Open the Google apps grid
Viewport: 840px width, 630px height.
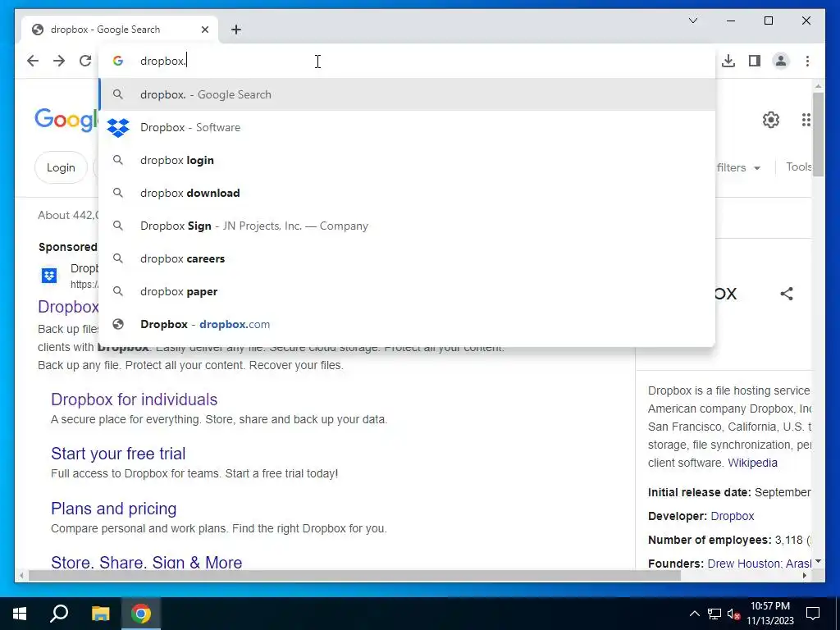coord(806,120)
